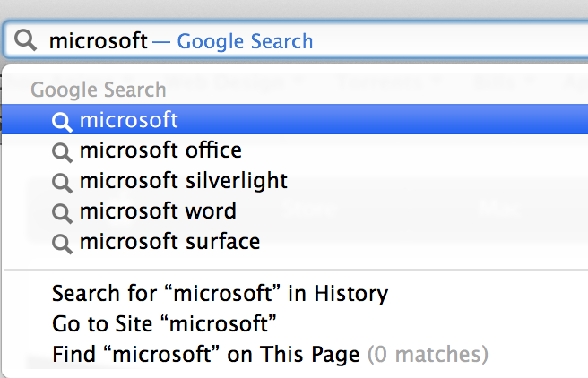
Task: Search for "microsoft" in History
Action: point(220,293)
